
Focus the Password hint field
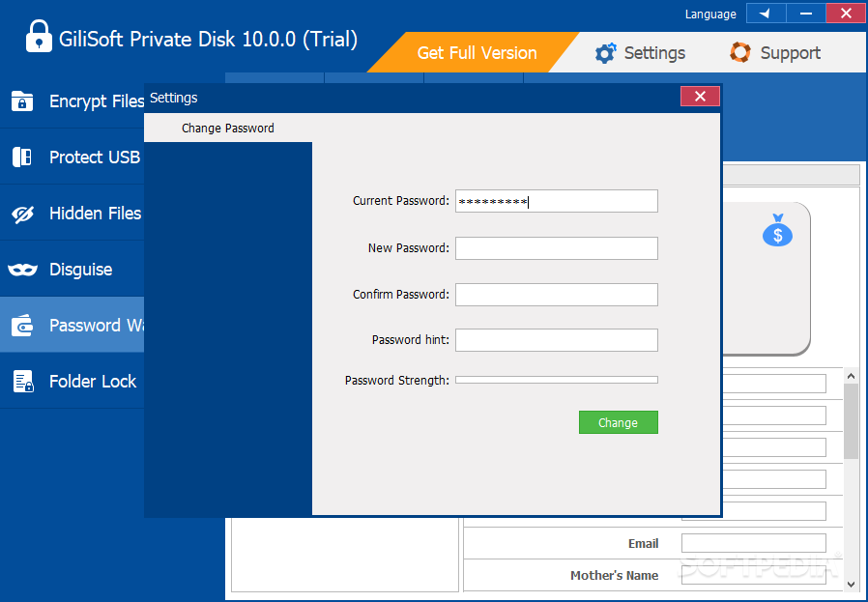tap(557, 340)
